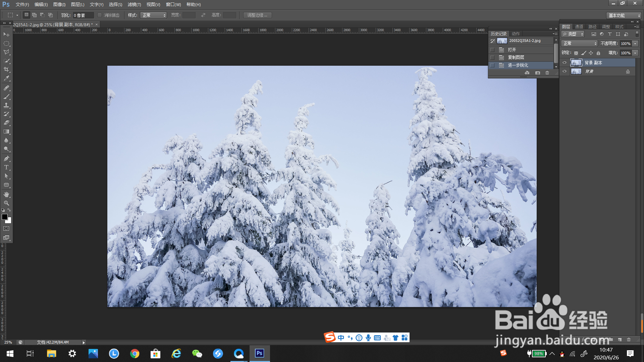This screenshot has height=362, width=644.
Task: Toggle 消除锯齿 anti-alias checkbox
Action: (x=100, y=15)
